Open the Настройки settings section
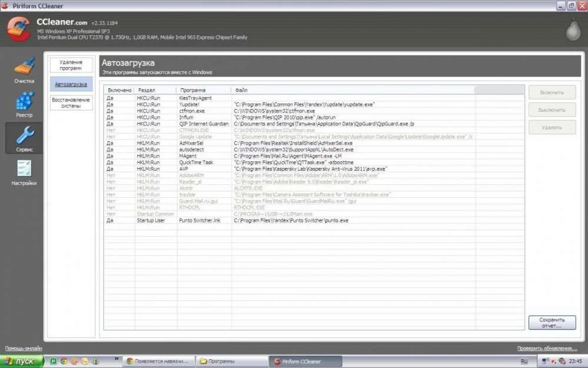Screen dimensions: 588x368 (x=24, y=173)
